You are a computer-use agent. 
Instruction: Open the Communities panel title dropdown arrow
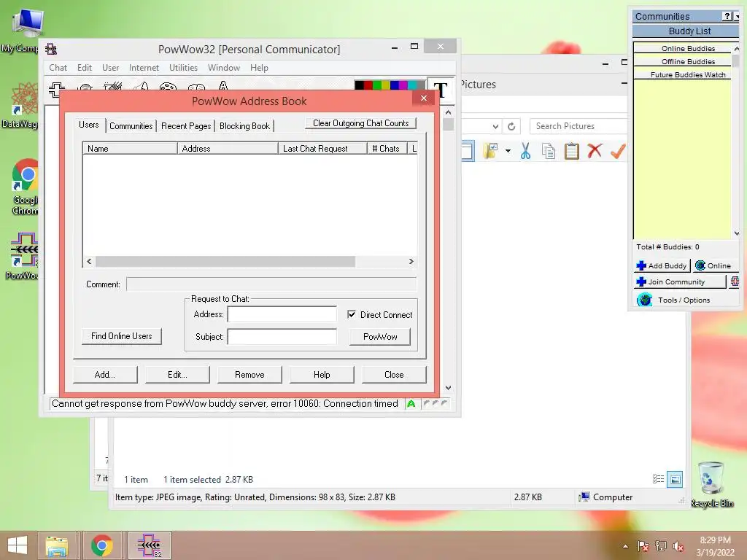(737, 16)
